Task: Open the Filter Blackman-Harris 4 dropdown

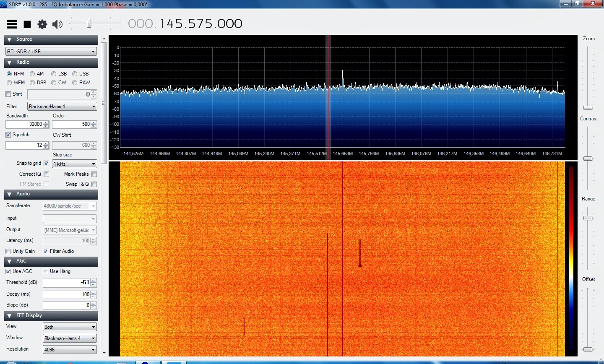Action: [x=62, y=107]
